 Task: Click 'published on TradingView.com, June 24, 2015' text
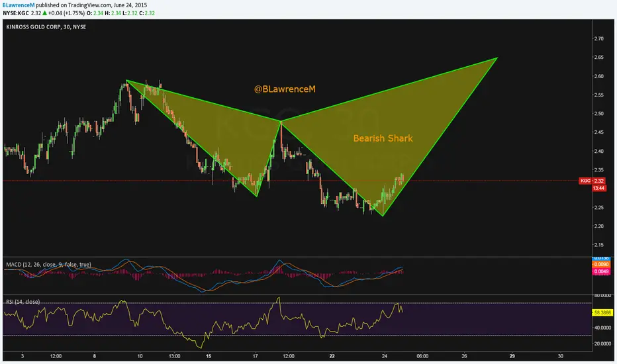point(91,5)
